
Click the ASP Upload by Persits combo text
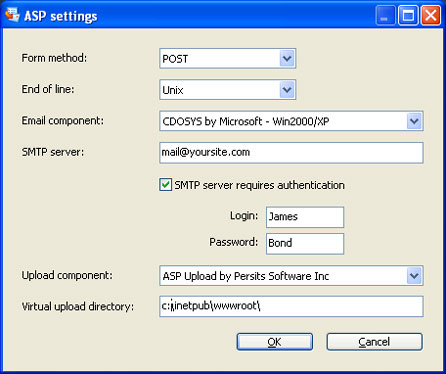pos(246,276)
